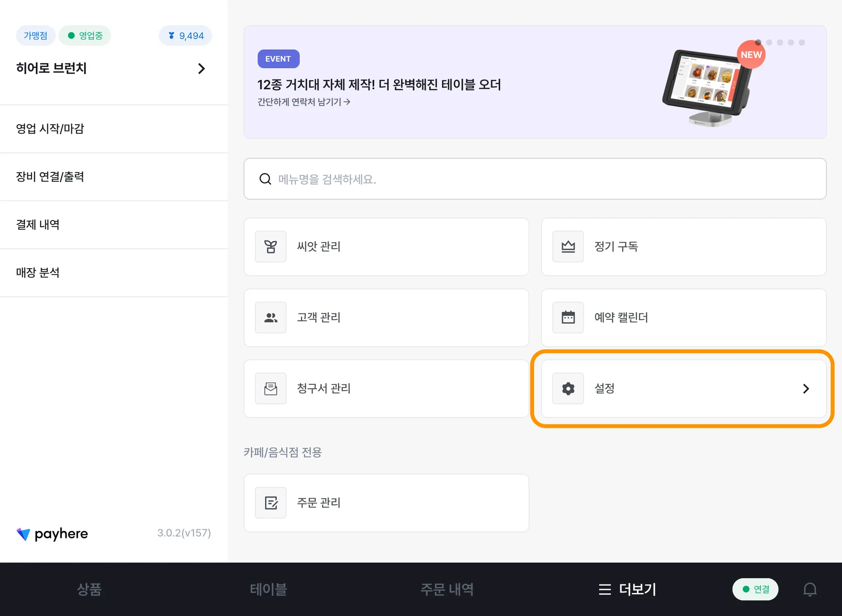Click the envelope icon for 청구서 관리
Screen dimensions: 842x616
271,389
